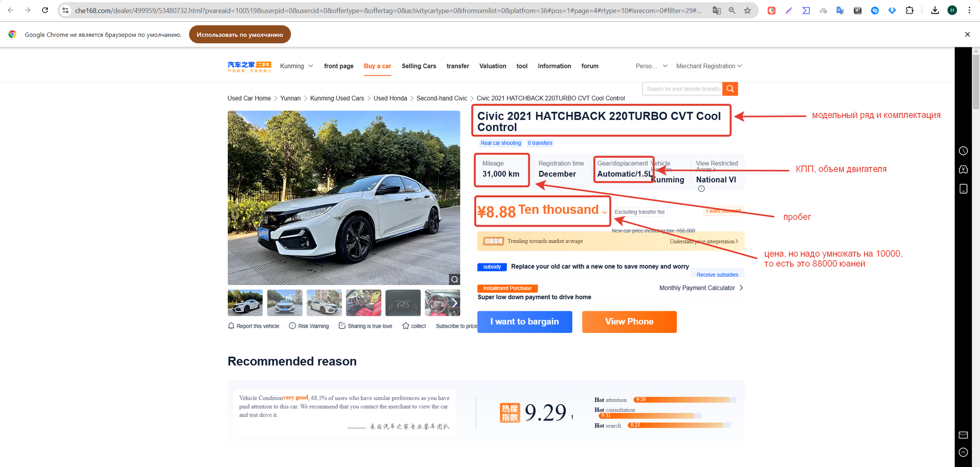Click the orange search magnifier button
Screen dimensions: 980x467
pos(730,89)
